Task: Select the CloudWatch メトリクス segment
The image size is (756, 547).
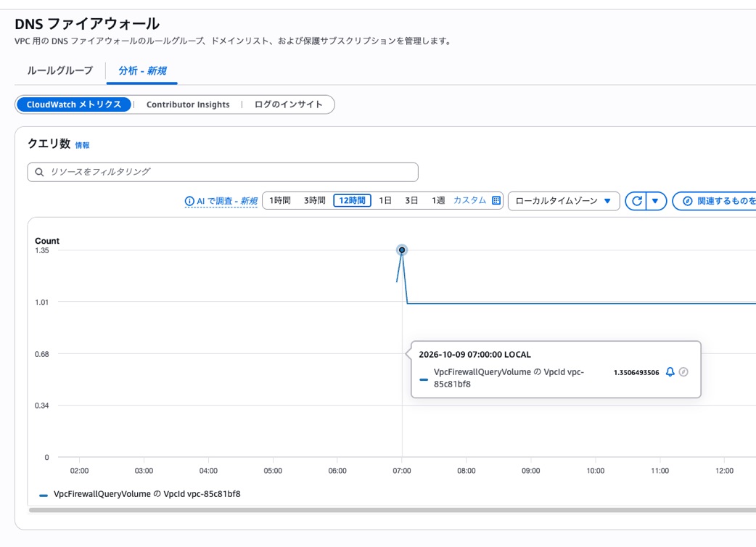Action: (x=74, y=104)
